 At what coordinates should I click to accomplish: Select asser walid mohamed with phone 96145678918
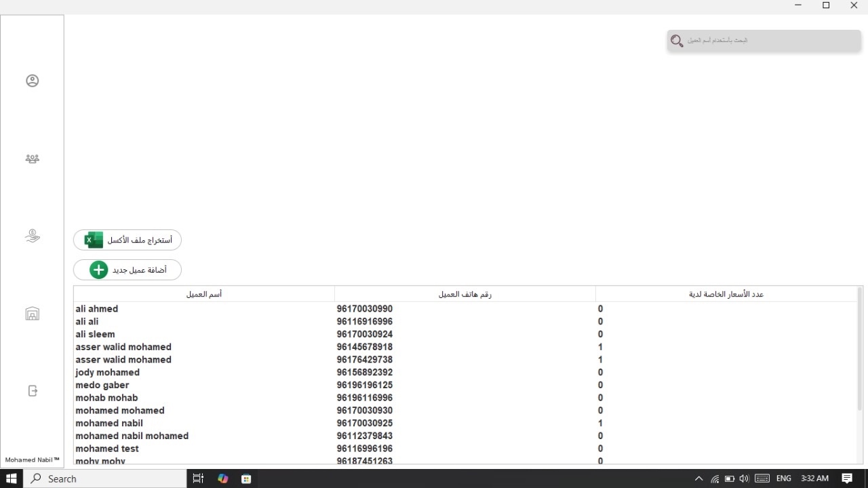pyautogui.click(x=465, y=347)
